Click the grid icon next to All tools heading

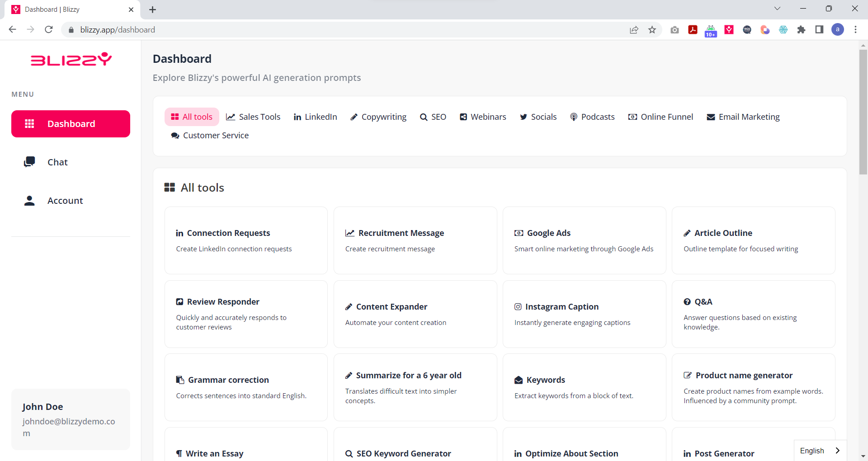(170, 188)
